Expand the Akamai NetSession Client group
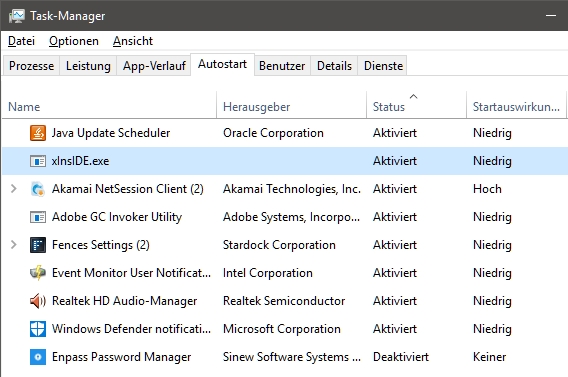 point(13,189)
